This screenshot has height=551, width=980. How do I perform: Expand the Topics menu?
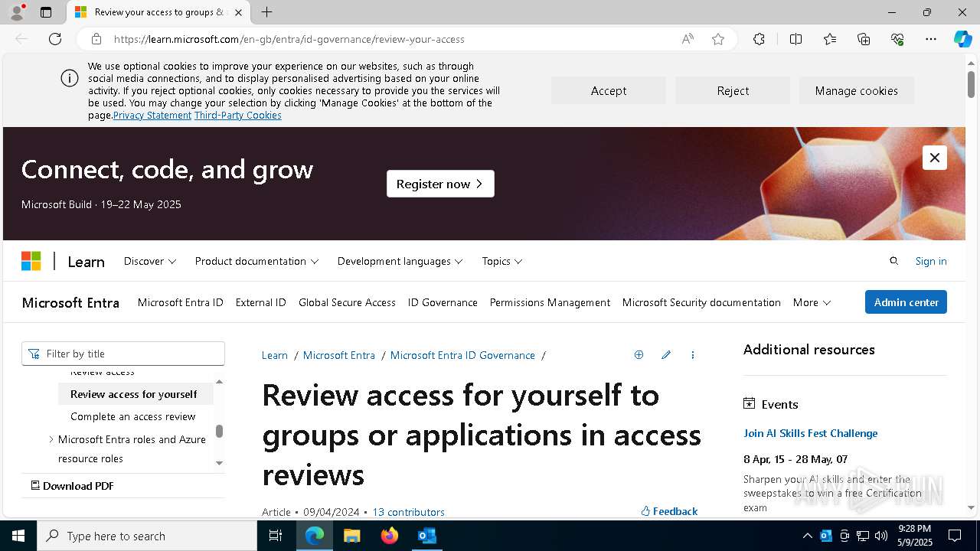point(502,261)
